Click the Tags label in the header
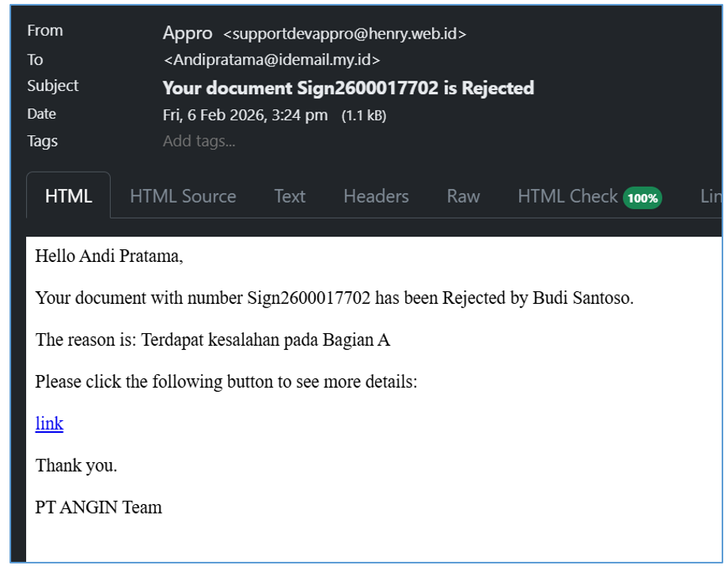 [x=43, y=141]
